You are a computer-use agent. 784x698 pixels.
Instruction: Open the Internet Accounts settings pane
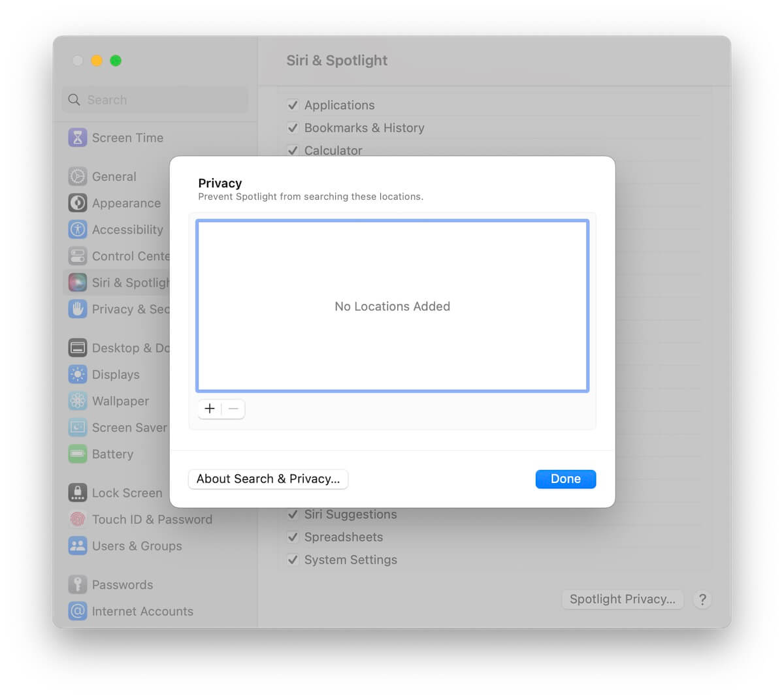click(x=155, y=611)
